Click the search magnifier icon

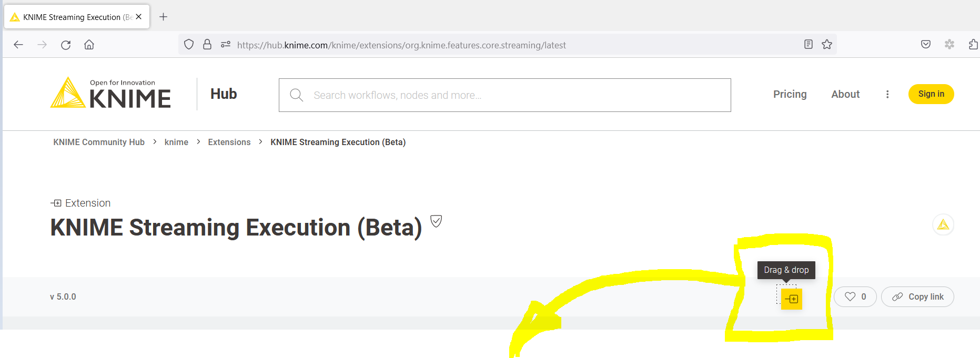pyautogui.click(x=297, y=95)
